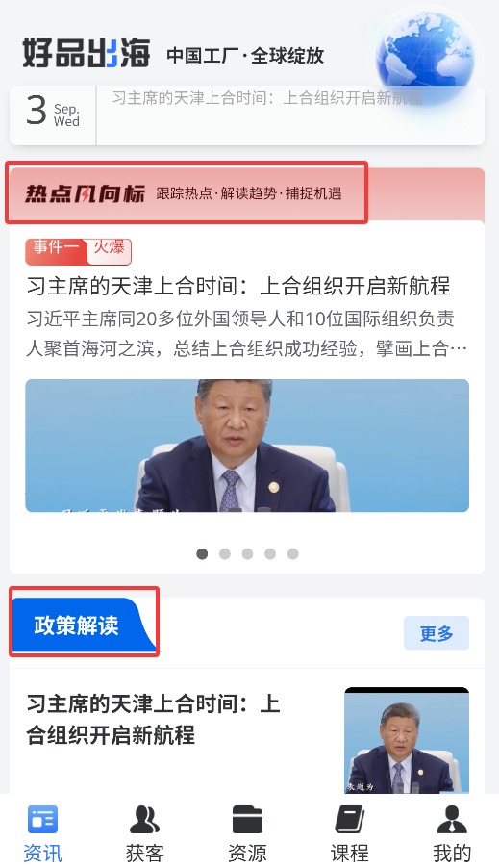
Task: Open the 资讯 news tab icon
Action: [x=42, y=819]
